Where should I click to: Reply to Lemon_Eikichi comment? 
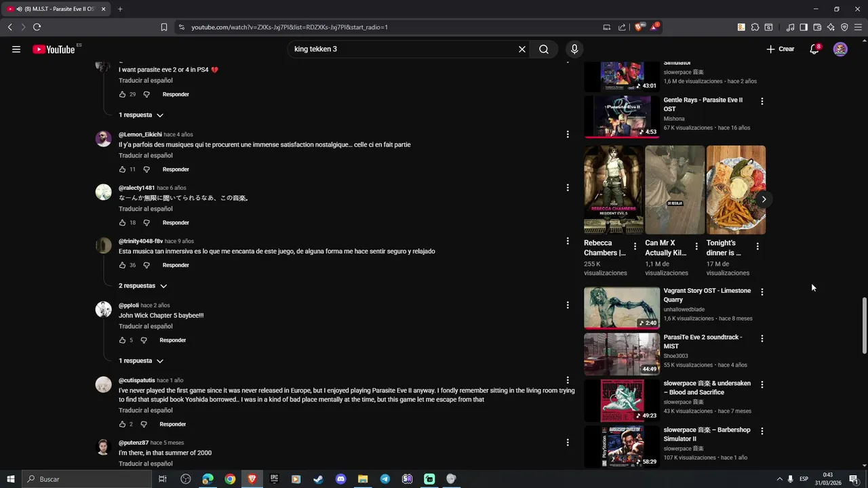[176, 169]
